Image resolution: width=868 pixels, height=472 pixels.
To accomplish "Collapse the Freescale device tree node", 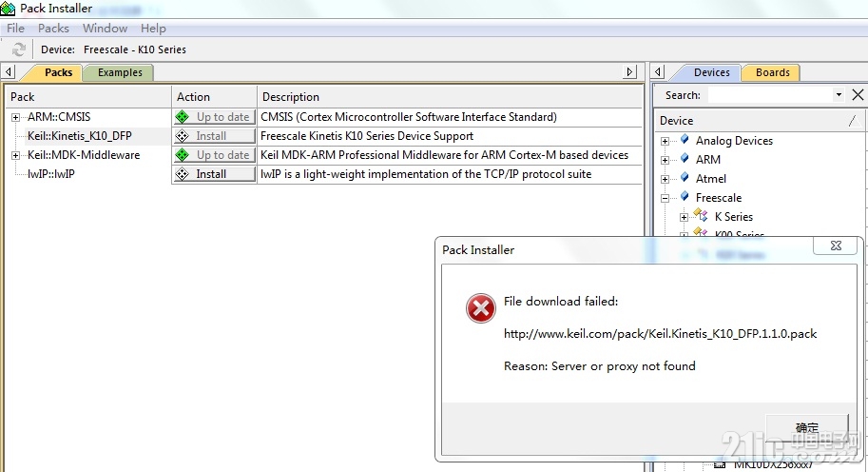I will pos(665,198).
